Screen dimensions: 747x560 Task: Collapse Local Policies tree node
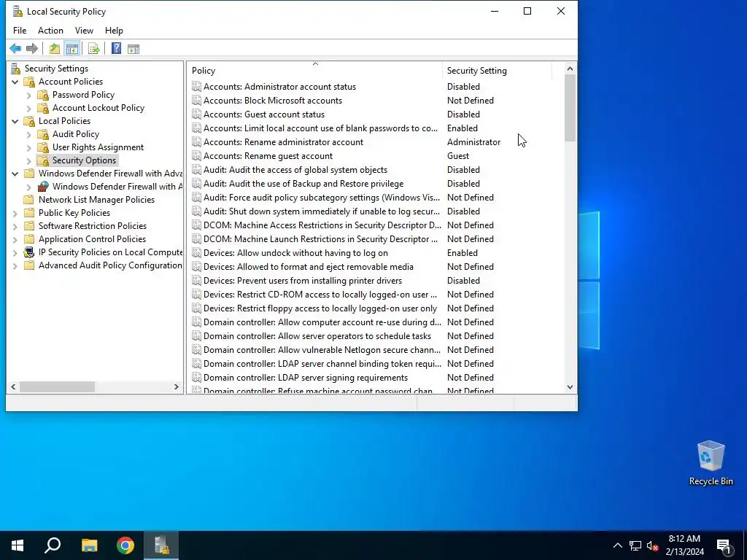pos(15,122)
